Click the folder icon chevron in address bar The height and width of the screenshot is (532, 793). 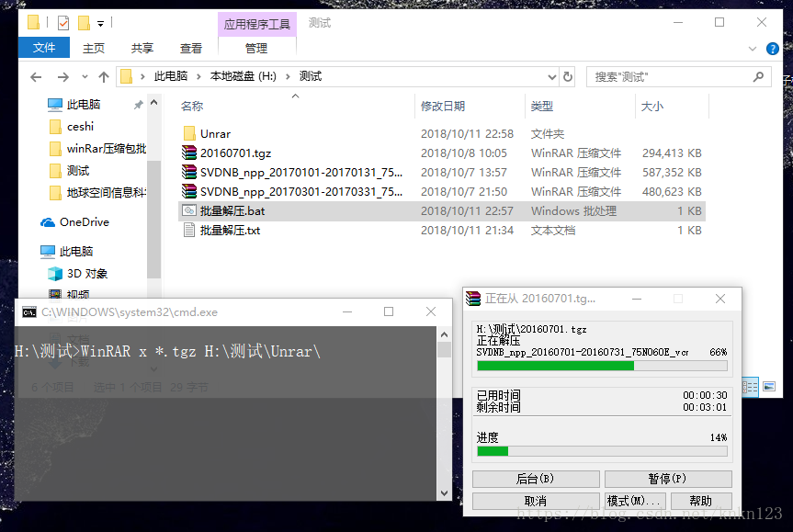(x=142, y=77)
